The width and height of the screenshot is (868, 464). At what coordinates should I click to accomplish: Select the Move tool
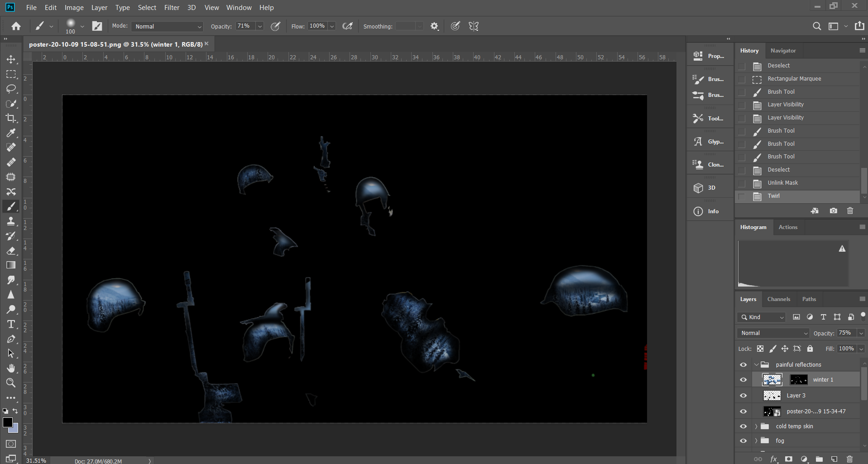pos(11,59)
